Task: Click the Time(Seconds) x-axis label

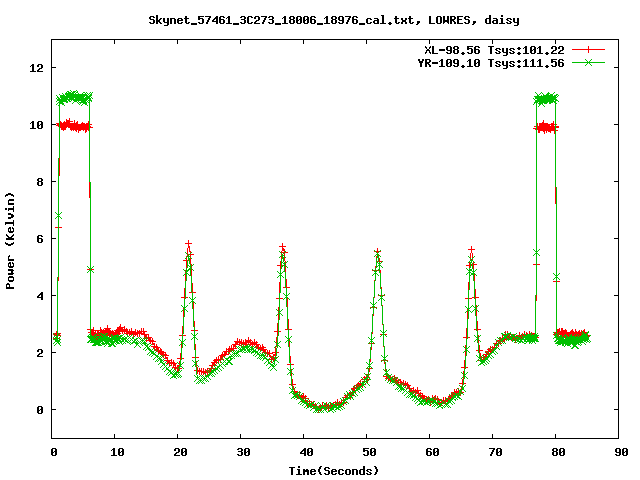Action: 334,471
